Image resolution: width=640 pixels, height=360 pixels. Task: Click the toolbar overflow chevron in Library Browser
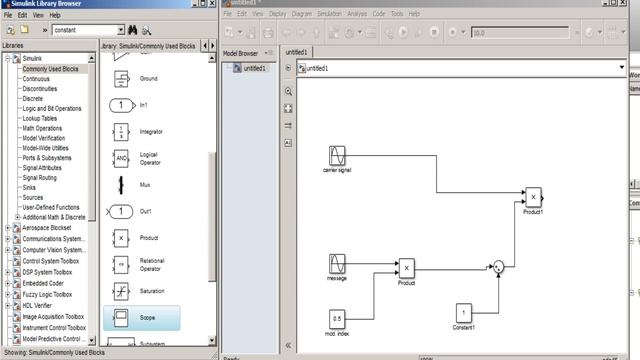pos(45,30)
